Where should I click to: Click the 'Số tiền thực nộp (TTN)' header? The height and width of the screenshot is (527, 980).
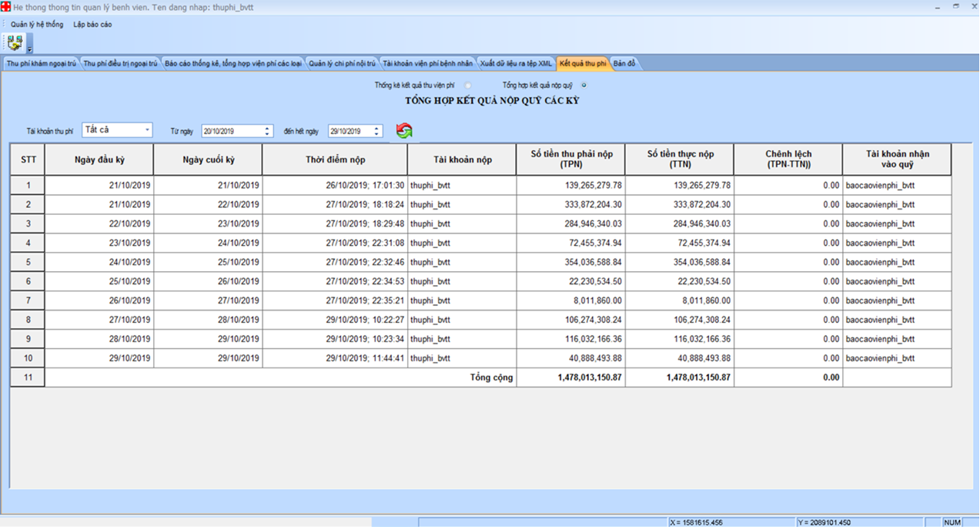(x=680, y=159)
